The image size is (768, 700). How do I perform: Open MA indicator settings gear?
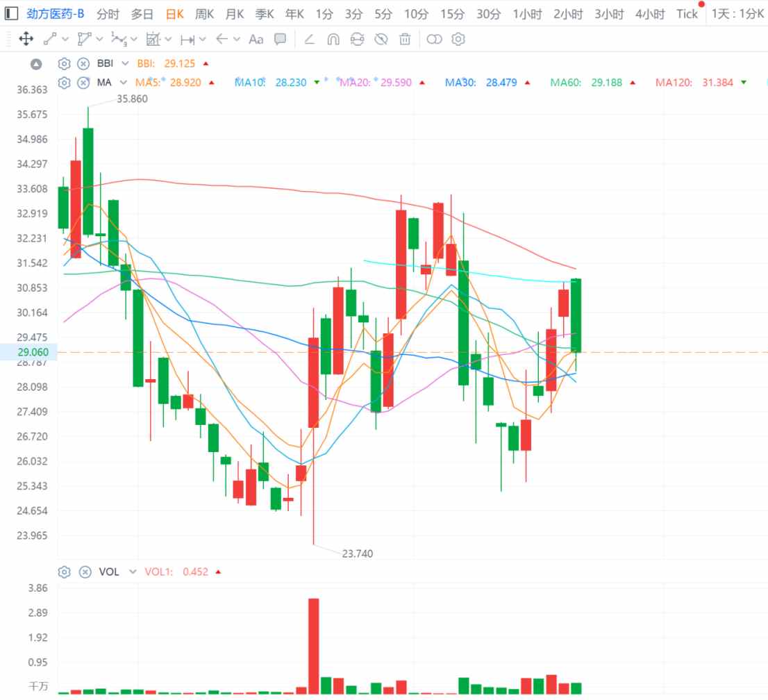[x=64, y=83]
